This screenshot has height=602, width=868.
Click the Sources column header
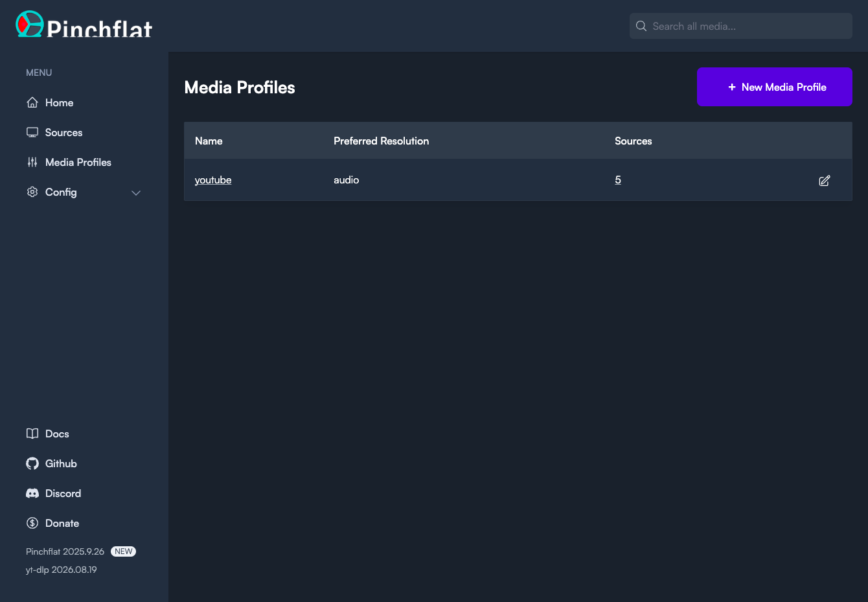pyautogui.click(x=634, y=141)
